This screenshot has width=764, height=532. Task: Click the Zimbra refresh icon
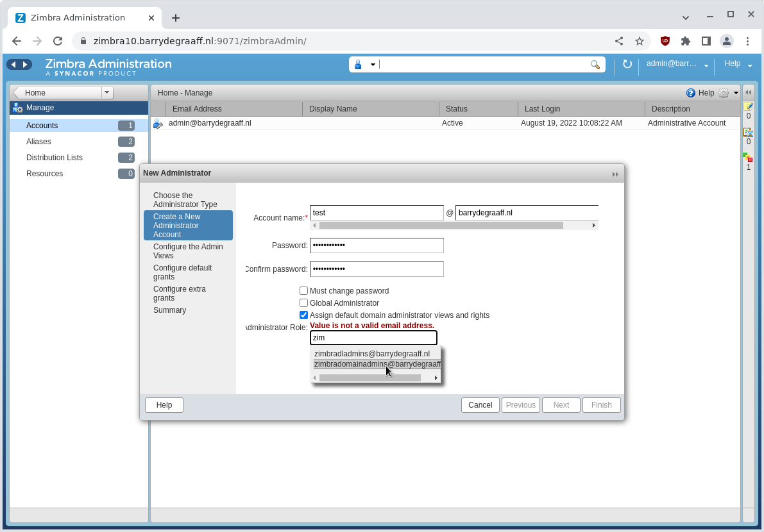click(627, 63)
